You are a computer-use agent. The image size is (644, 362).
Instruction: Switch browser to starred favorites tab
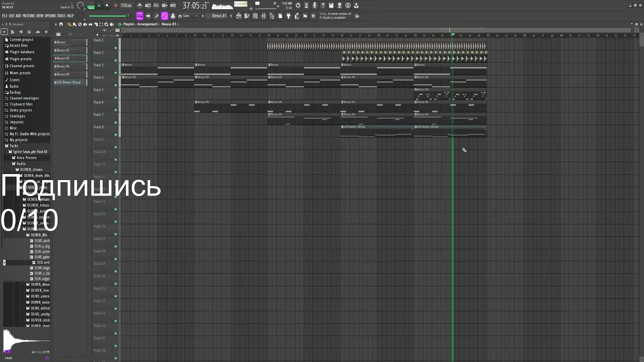click(46, 32)
